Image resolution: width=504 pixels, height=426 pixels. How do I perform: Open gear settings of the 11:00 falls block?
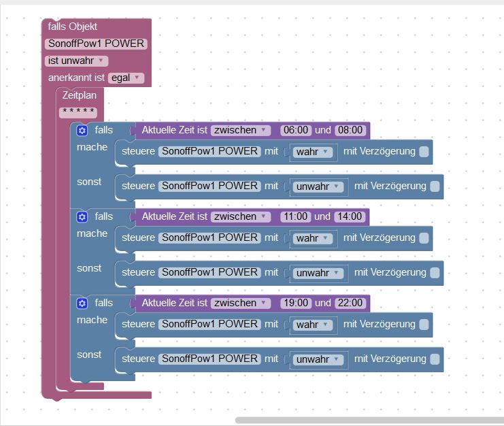[82, 217]
